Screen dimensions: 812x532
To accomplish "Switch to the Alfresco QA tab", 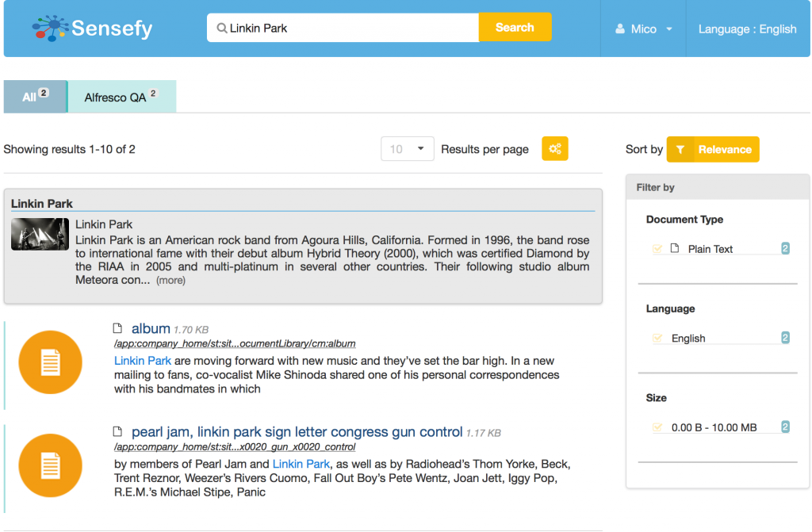I will [121, 97].
